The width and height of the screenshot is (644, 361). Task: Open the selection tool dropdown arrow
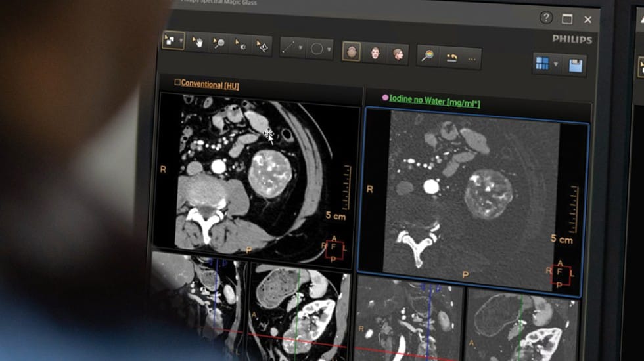point(181,41)
